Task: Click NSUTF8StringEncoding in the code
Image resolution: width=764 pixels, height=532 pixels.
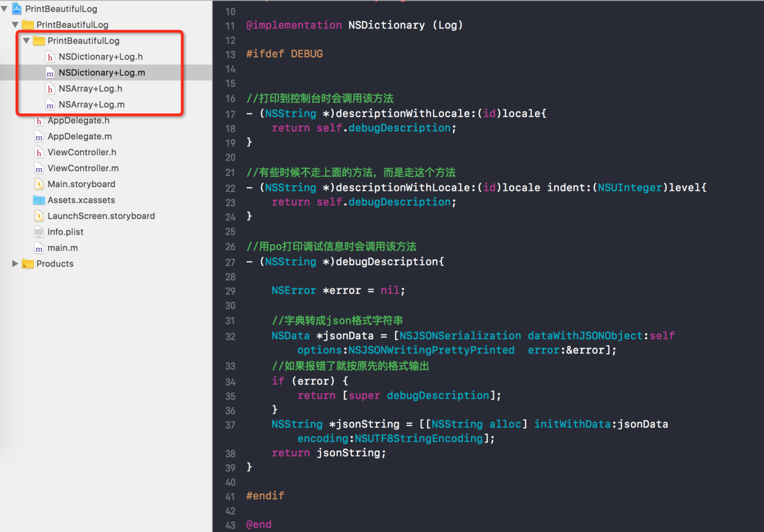Action: 418,438
